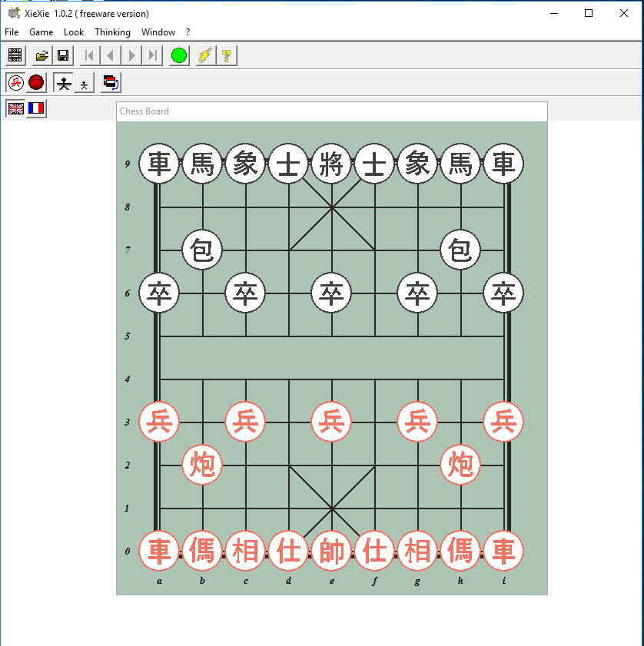Switch language to English via UK flag
The image size is (644, 646).
coord(15,108)
